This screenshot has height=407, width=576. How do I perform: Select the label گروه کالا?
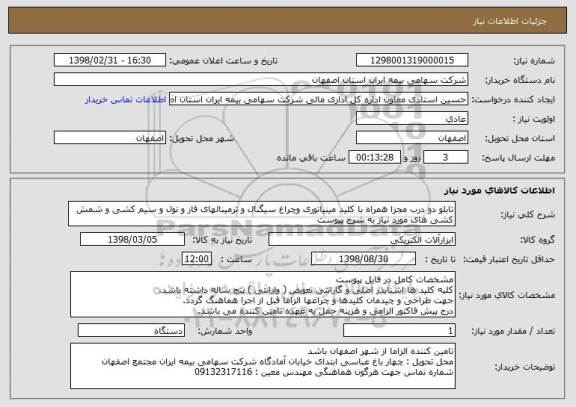[x=537, y=240]
